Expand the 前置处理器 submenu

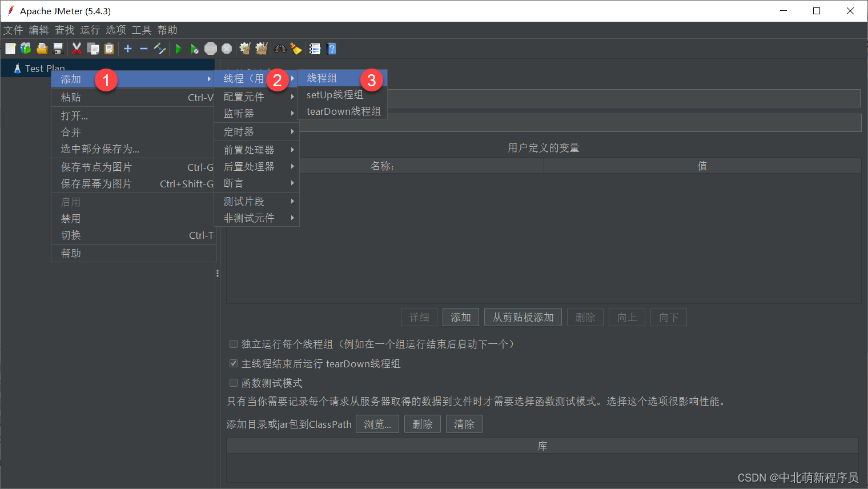point(256,150)
